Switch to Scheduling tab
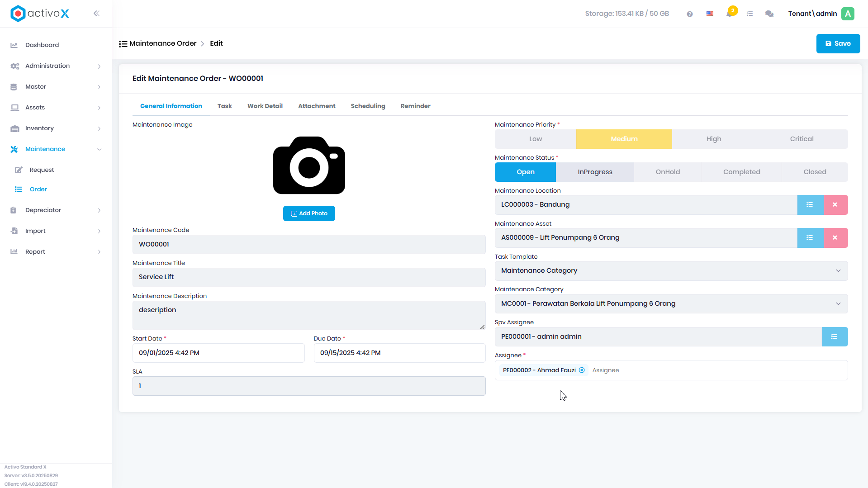 coord(368,106)
